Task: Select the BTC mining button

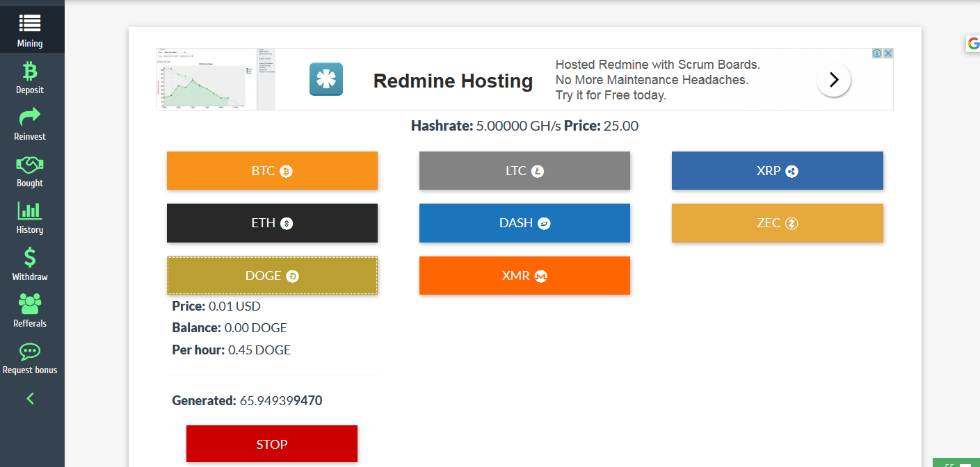Action: 272,171
